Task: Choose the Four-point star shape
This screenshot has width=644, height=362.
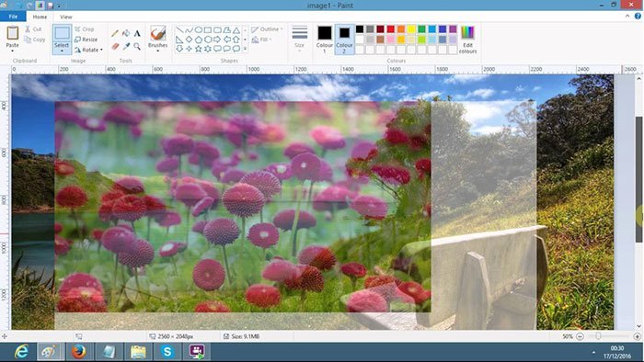Action: (x=189, y=49)
